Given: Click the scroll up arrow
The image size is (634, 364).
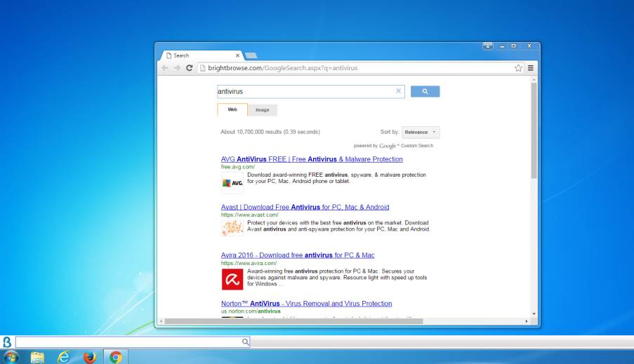Looking at the screenshot, I should pos(534,79).
